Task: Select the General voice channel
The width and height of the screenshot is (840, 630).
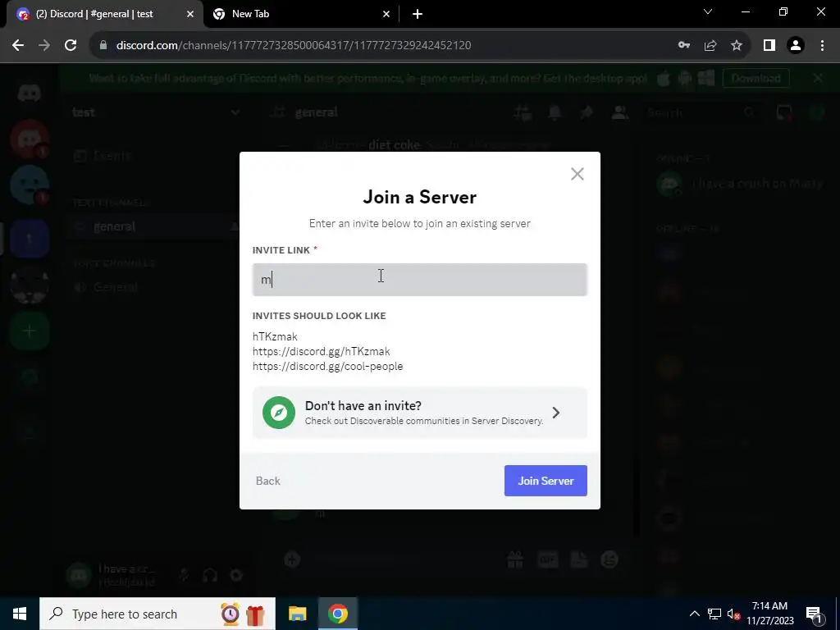Action: click(x=114, y=287)
